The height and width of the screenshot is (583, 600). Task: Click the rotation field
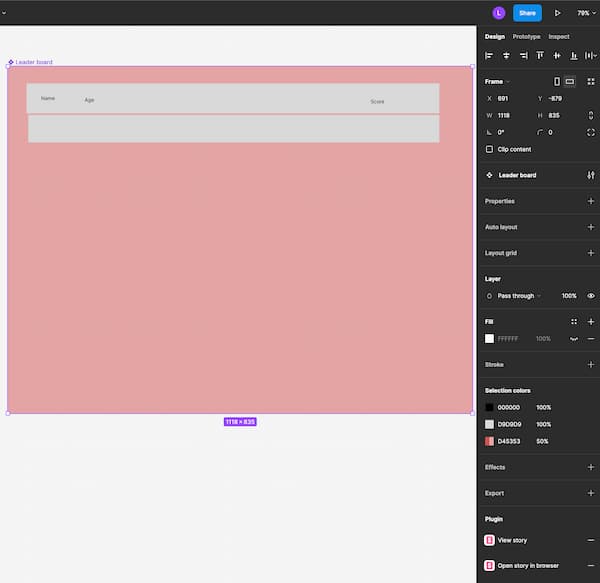click(x=507, y=132)
